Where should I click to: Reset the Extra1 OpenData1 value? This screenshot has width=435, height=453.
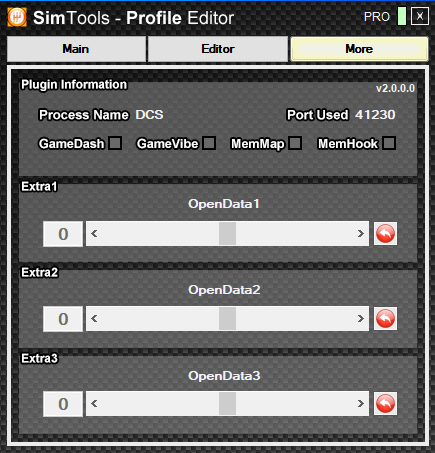[x=385, y=234]
